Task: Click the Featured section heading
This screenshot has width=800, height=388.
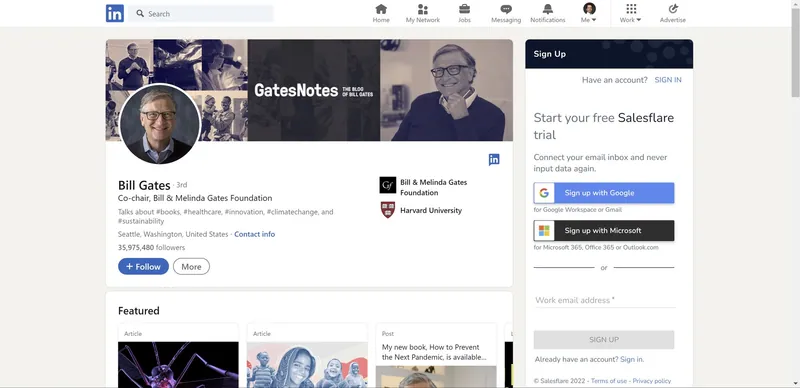Action: [139, 311]
